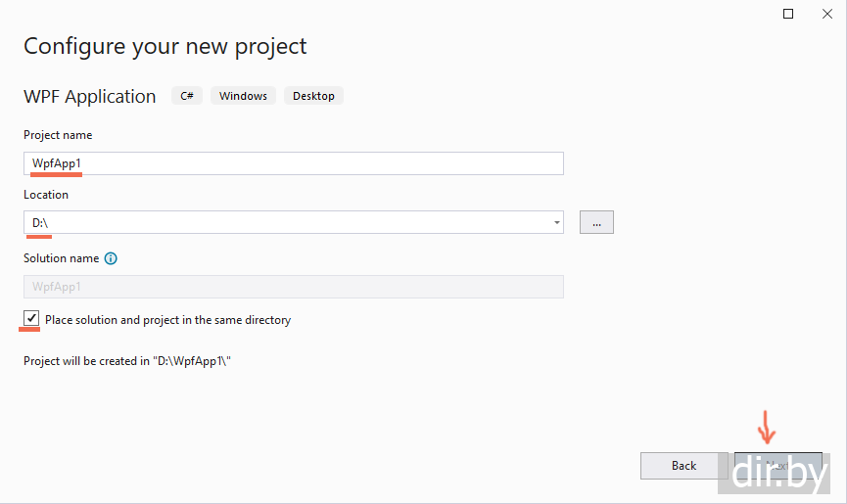Click the Project will be created in text

(127, 361)
